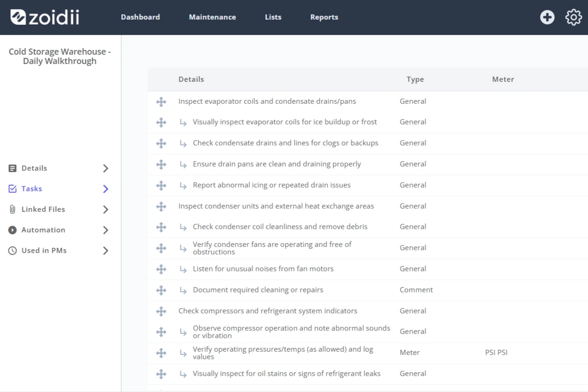Click the Details column header
Viewport: 588px width, 392px height.
point(191,80)
